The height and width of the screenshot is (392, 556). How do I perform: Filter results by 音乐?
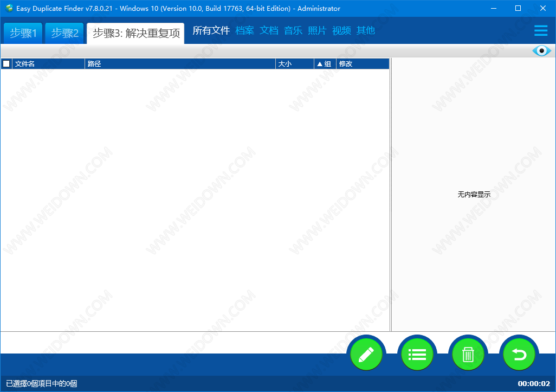(293, 30)
